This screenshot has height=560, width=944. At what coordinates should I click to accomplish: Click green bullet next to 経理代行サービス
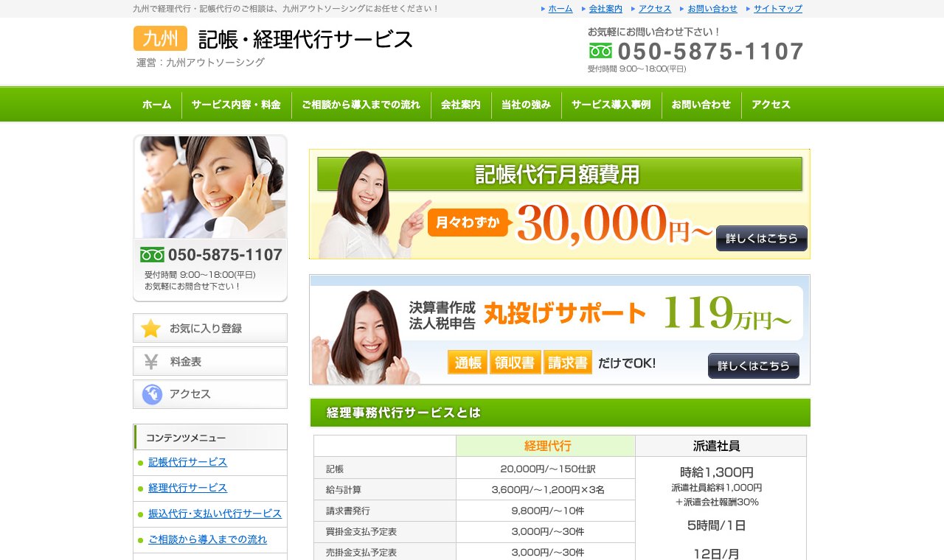coord(140,489)
